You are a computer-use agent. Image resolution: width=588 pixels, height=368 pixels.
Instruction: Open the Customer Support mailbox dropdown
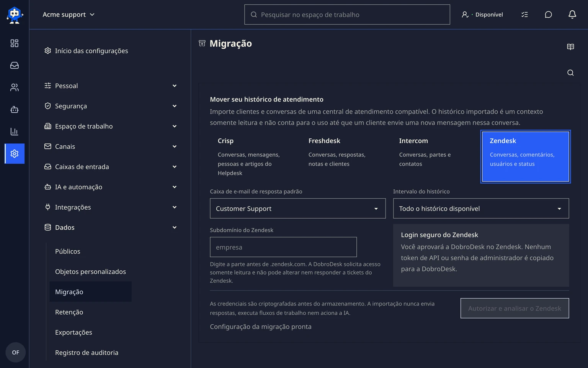click(298, 209)
